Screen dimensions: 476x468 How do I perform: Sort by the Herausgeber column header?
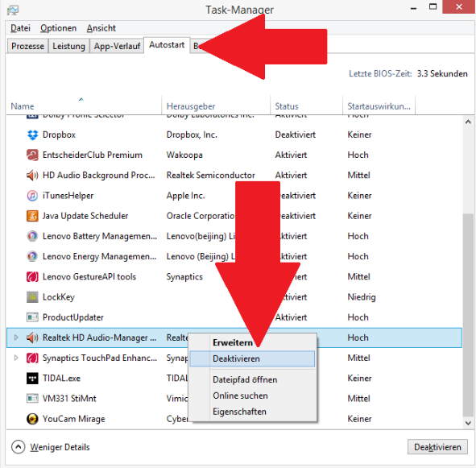click(x=216, y=106)
